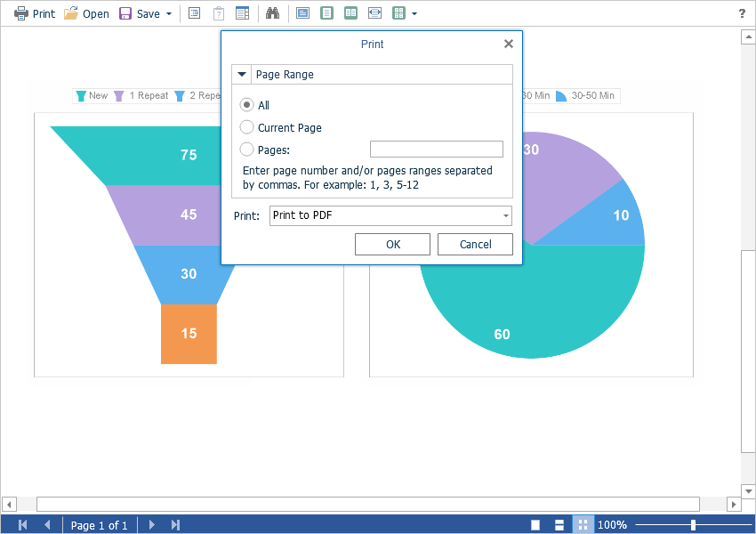Collapse the Page Range section arrow
The image size is (756, 534).
tap(242, 74)
